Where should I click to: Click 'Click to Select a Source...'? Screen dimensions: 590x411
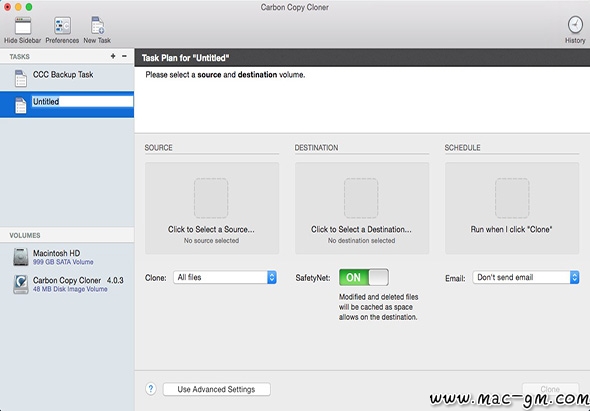click(x=211, y=229)
